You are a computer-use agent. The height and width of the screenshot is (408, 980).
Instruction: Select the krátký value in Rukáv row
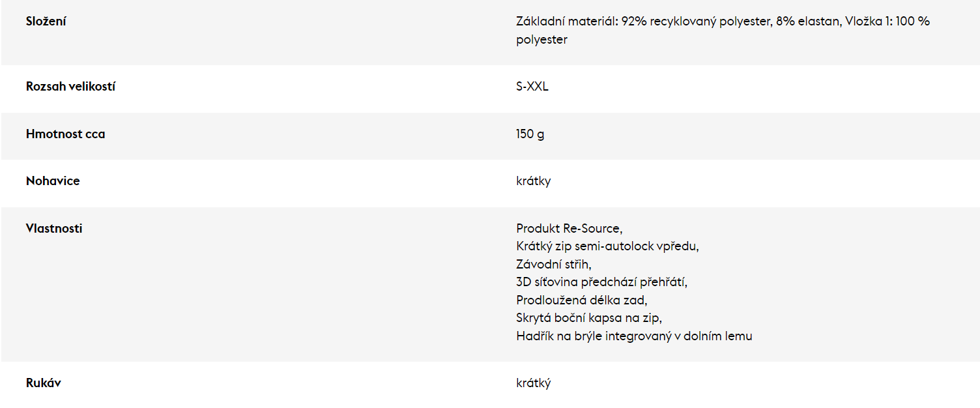(x=534, y=383)
